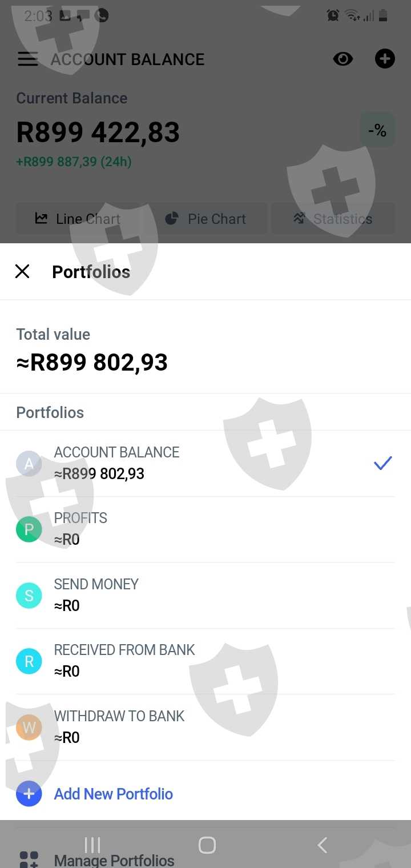Viewport: 411px width, 868px height.
Task: Pick the RECEIVED FROM BANK portfolio
Action: 124,661
